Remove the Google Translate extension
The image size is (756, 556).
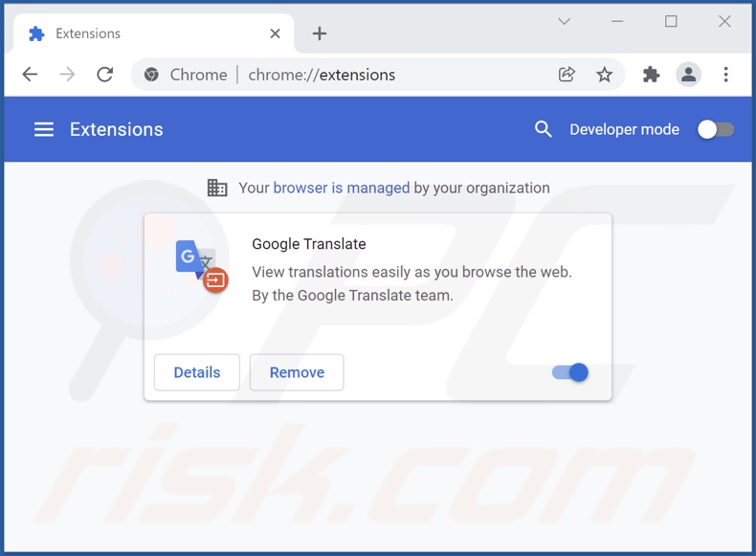tap(297, 372)
